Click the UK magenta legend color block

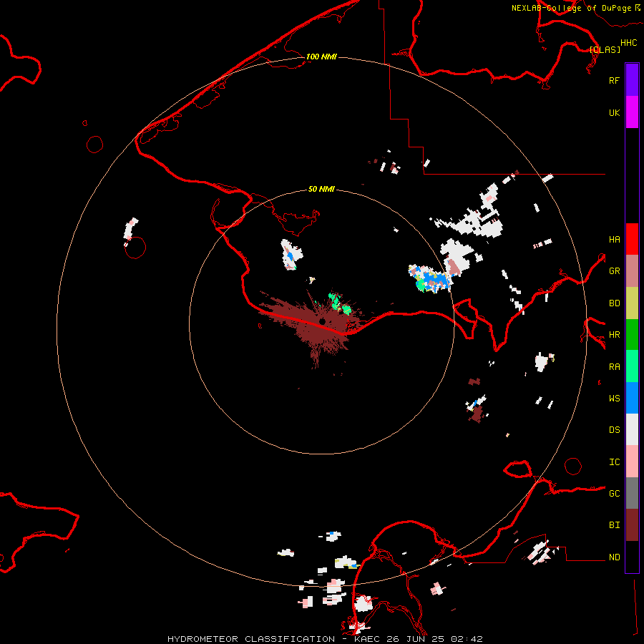[x=632, y=112]
